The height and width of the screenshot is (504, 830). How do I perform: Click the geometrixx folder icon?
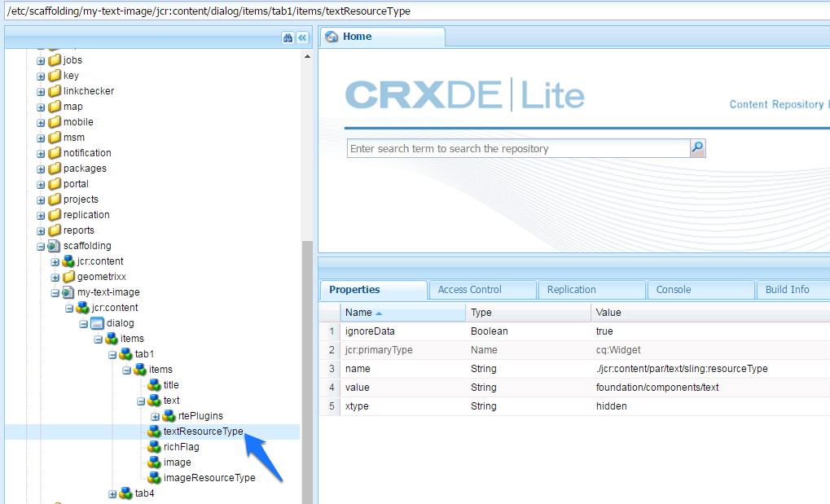68,277
